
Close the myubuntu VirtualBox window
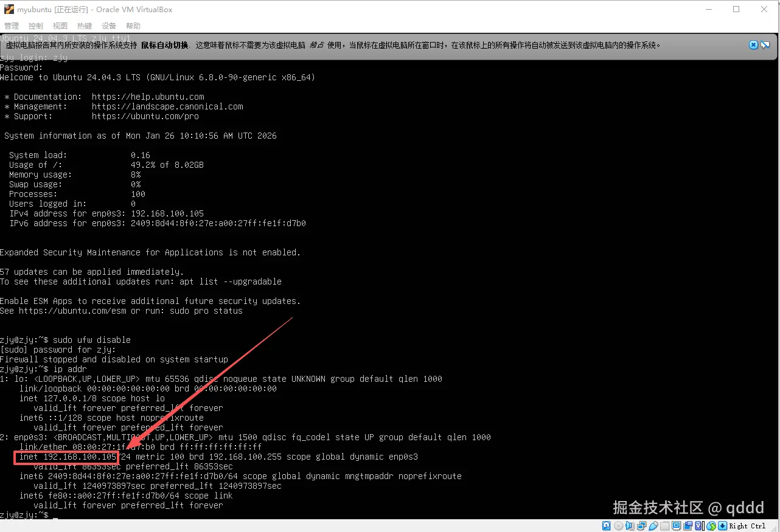point(764,9)
